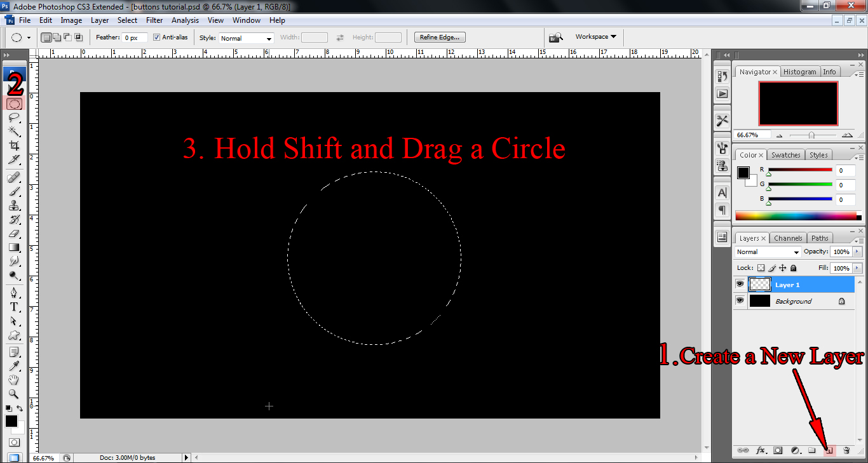The width and height of the screenshot is (868, 463).
Task: Select the Eraser tool
Action: pyautogui.click(x=14, y=233)
